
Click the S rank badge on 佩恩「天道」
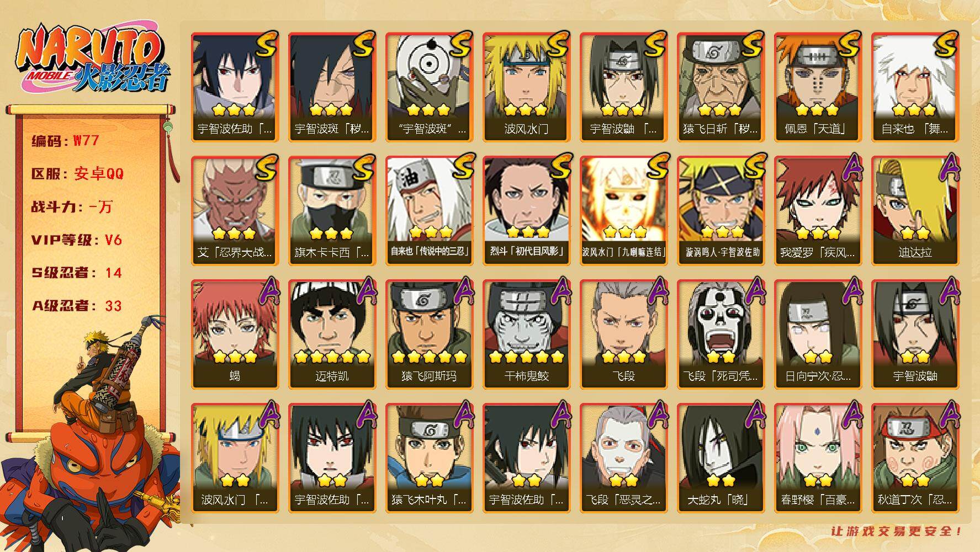coord(845,44)
